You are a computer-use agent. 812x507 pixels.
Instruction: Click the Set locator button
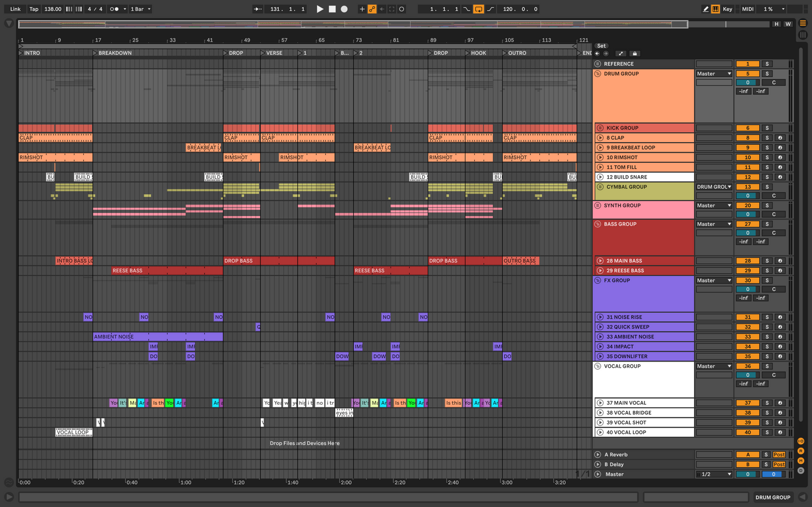[x=601, y=46]
